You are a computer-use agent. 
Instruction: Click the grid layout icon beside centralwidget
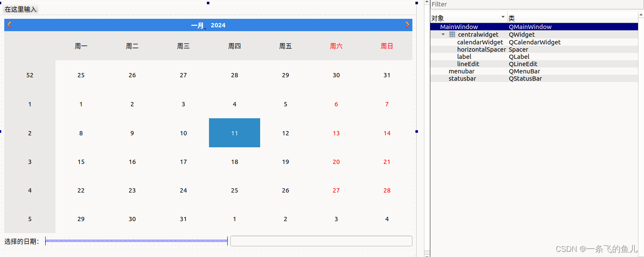452,35
